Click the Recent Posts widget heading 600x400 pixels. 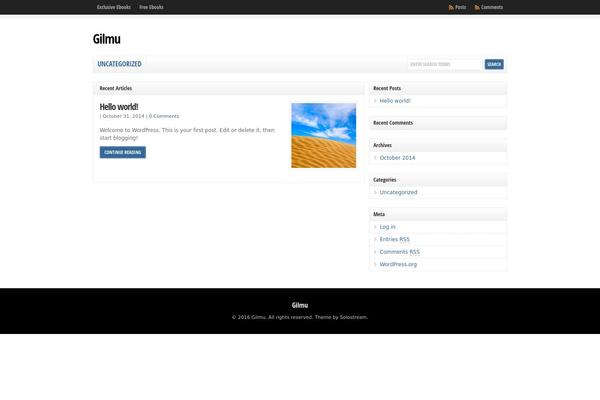tap(387, 88)
